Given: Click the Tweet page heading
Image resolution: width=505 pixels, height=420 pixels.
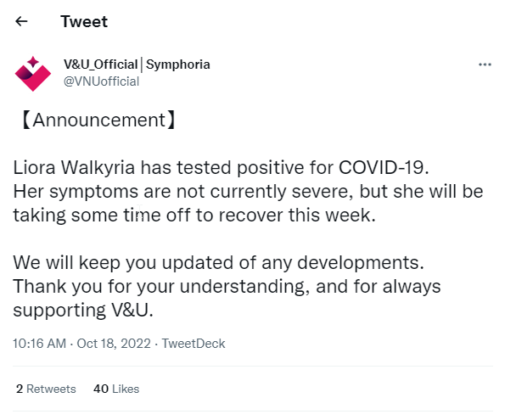Looking at the screenshot, I should click(84, 21).
